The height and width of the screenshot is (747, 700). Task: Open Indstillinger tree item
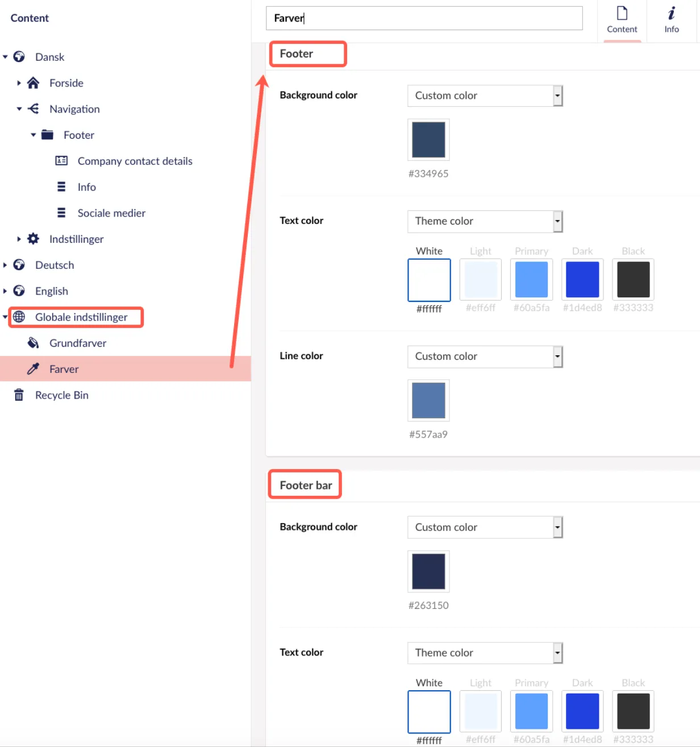point(77,239)
